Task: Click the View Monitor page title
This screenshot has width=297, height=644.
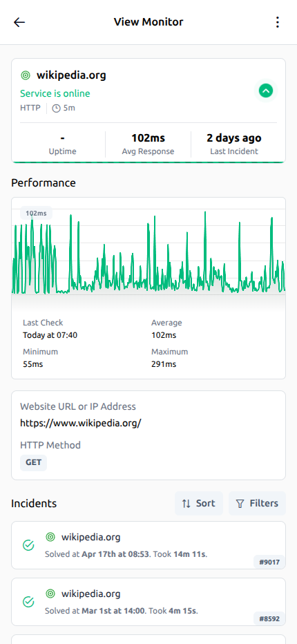Action: (x=148, y=22)
